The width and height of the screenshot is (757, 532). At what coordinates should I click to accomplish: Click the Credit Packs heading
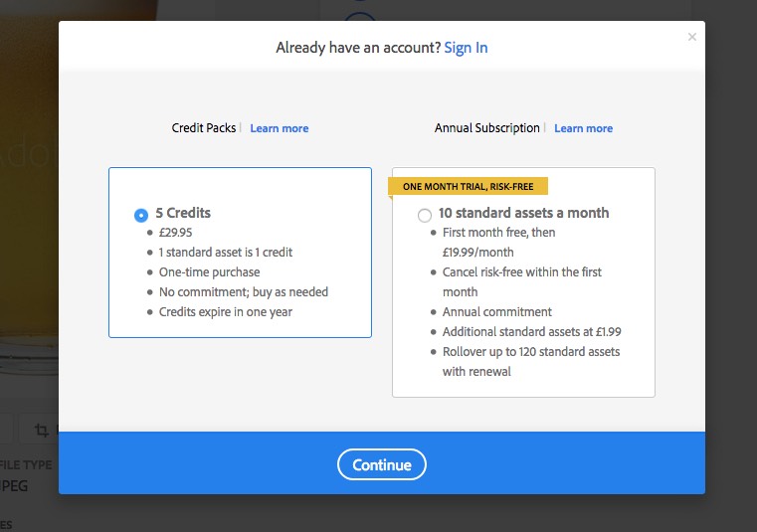coord(203,128)
